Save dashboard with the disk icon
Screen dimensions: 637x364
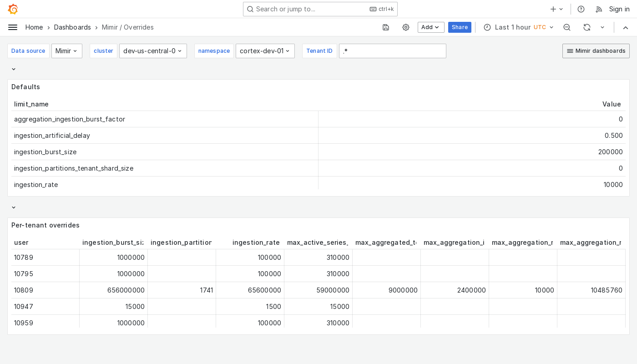click(x=386, y=27)
